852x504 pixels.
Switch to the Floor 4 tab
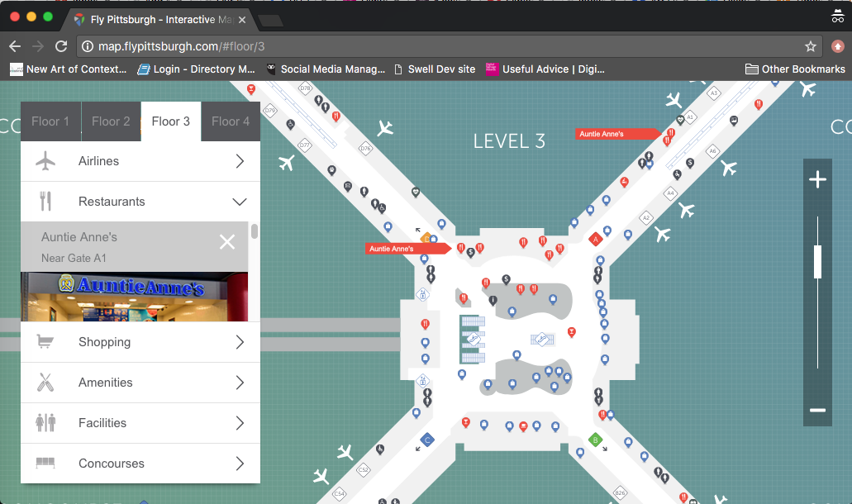tap(231, 121)
